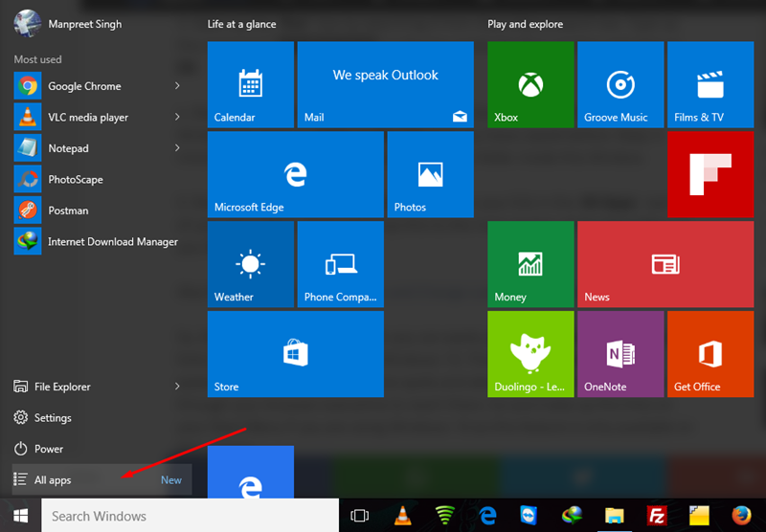Launch Duolingo tile
The width and height of the screenshot is (766, 532).
530,354
